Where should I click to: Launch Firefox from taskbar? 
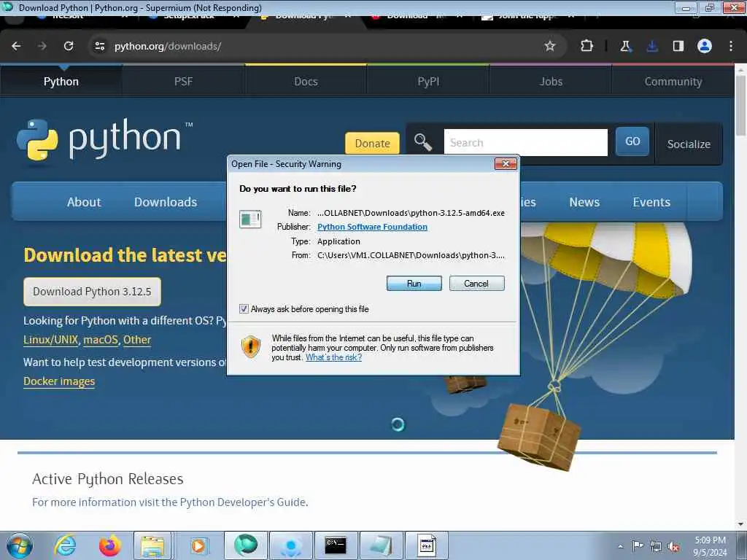[x=109, y=545]
